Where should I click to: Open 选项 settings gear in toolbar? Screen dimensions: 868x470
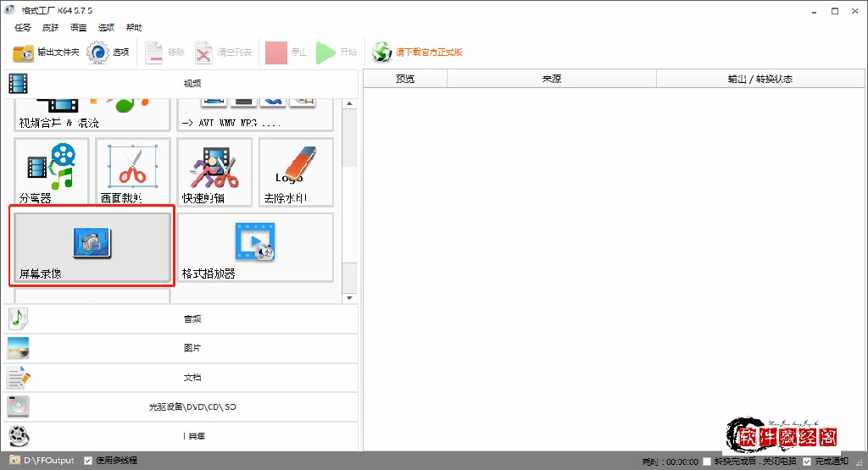(x=108, y=53)
